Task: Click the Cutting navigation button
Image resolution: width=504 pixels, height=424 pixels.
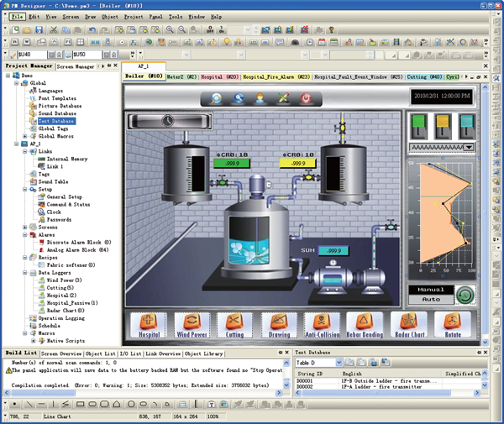Action: (x=234, y=325)
